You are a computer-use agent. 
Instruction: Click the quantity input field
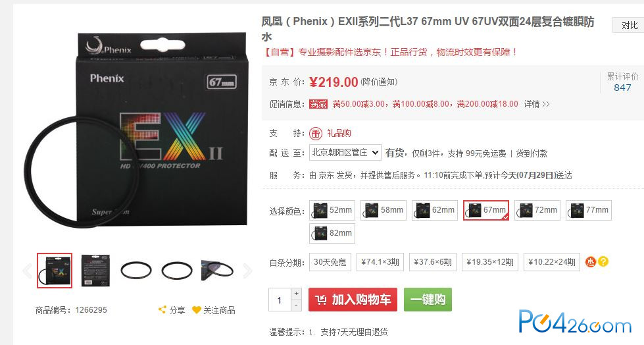(x=280, y=300)
